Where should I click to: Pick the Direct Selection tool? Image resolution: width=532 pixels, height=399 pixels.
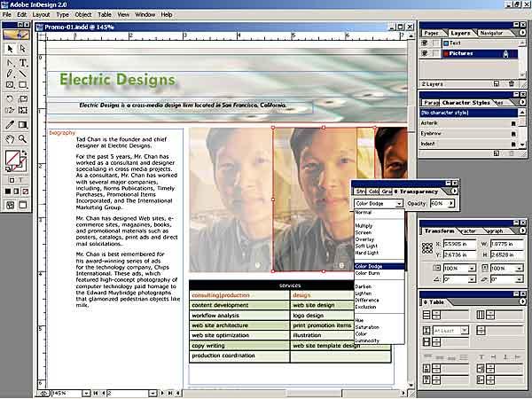click(22, 50)
